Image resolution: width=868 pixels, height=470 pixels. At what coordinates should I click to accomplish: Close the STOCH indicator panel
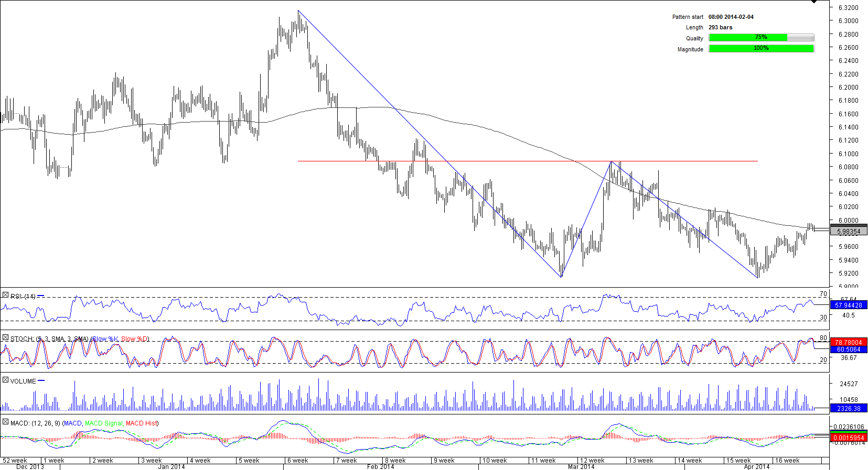(x=5, y=338)
